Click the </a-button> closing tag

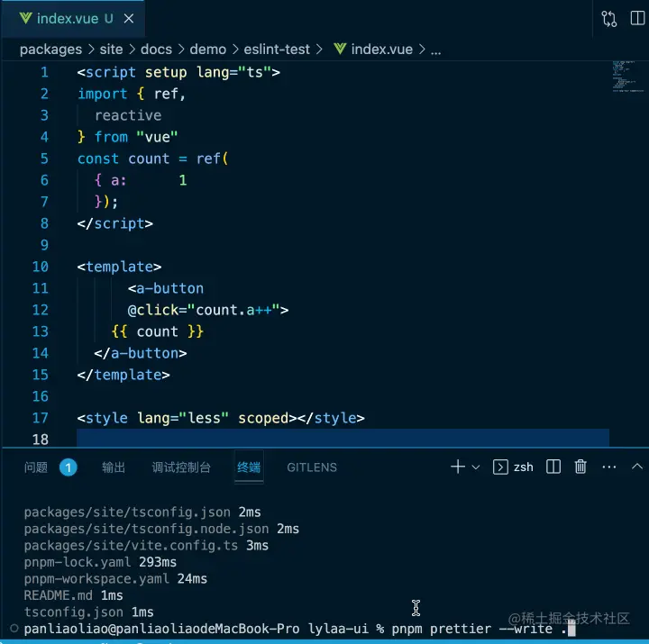click(141, 353)
